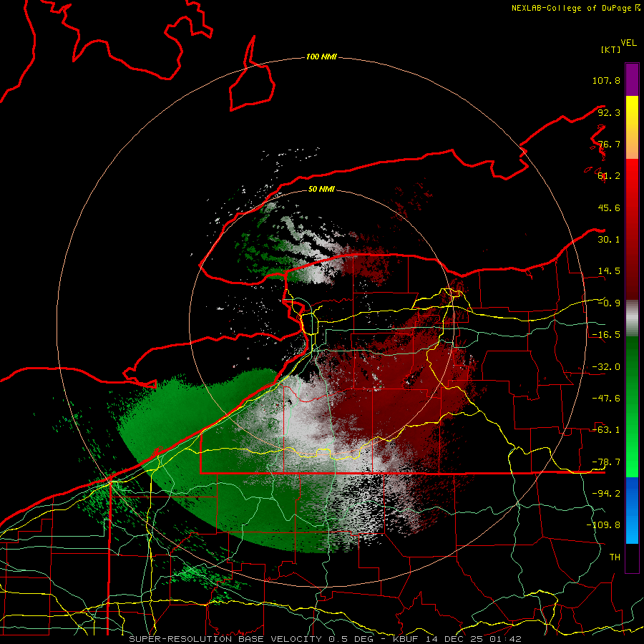Click the purple swatch atop velocity colorbar
This screenshot has width=644, height=644.
pos(632,79)
